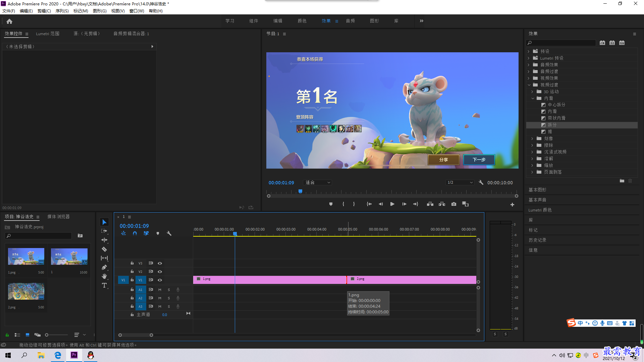Select the Track Select Forward tool

[x=104, y=231]
